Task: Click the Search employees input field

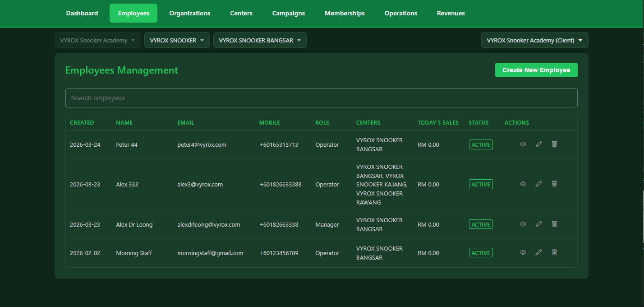Action: coord(321,98)
